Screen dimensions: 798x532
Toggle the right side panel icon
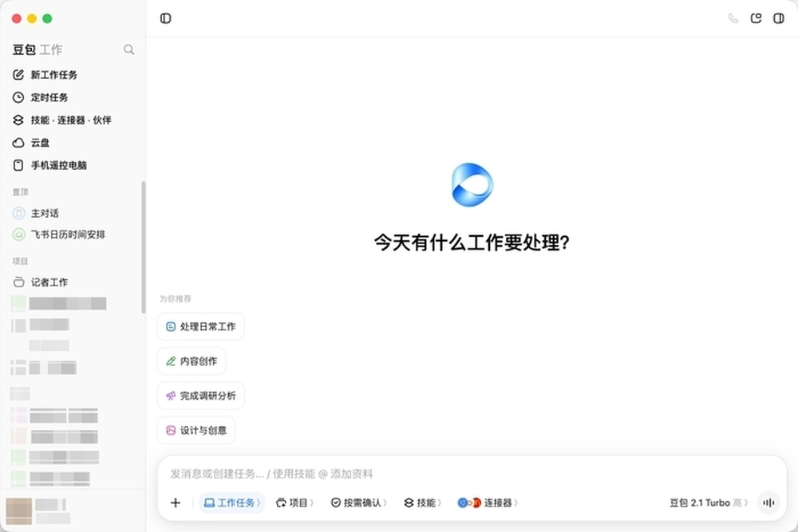pyautogui.click(x=779, y=19)
